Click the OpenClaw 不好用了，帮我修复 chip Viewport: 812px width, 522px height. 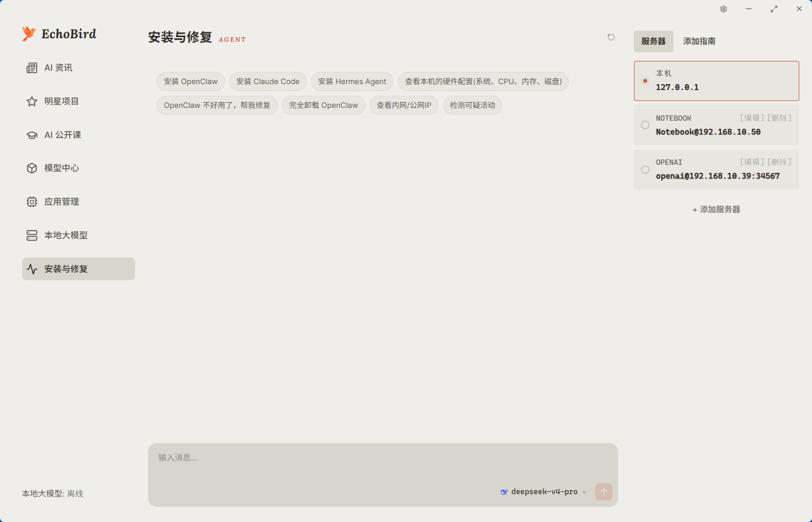coord(217,106)
